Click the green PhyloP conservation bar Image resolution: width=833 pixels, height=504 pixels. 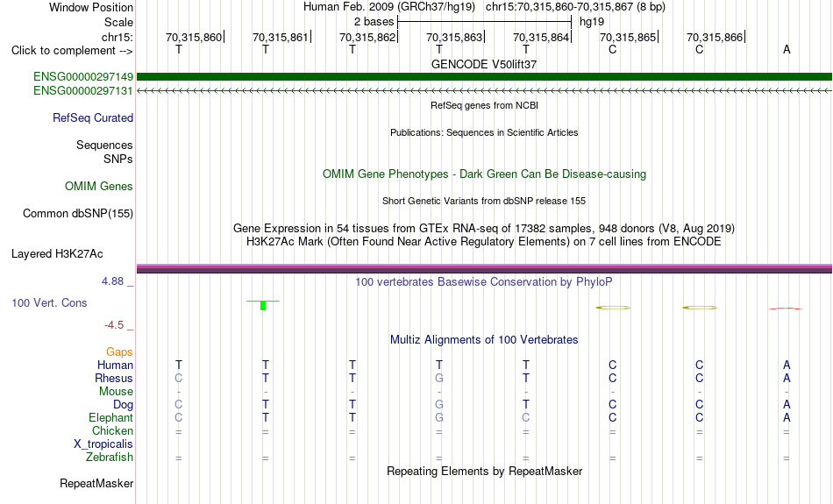(x=263, y=305)
